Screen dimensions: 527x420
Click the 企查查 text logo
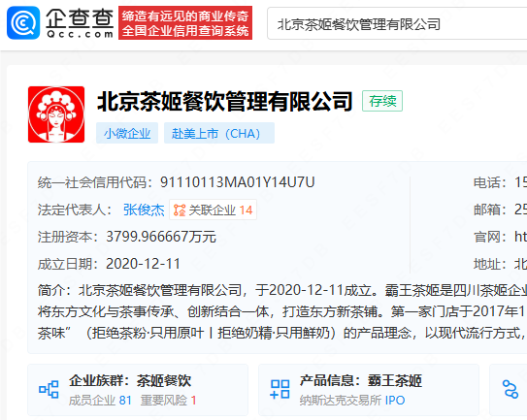pos(80,23)
